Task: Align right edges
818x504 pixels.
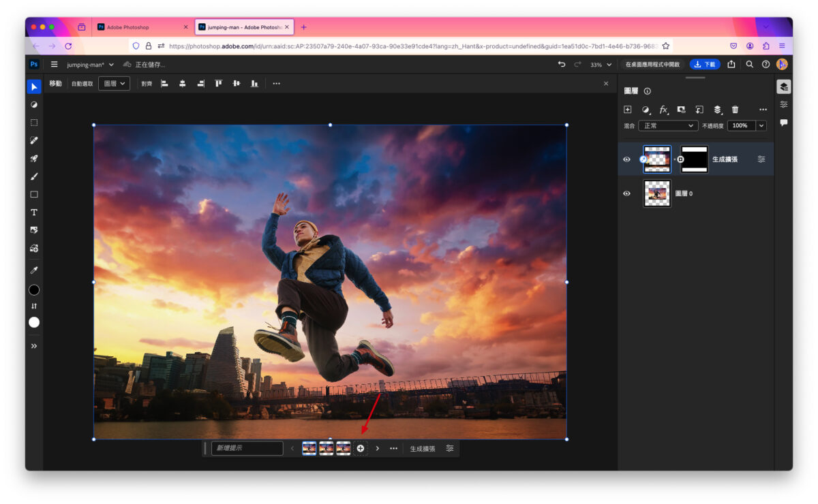Action: 200,83
